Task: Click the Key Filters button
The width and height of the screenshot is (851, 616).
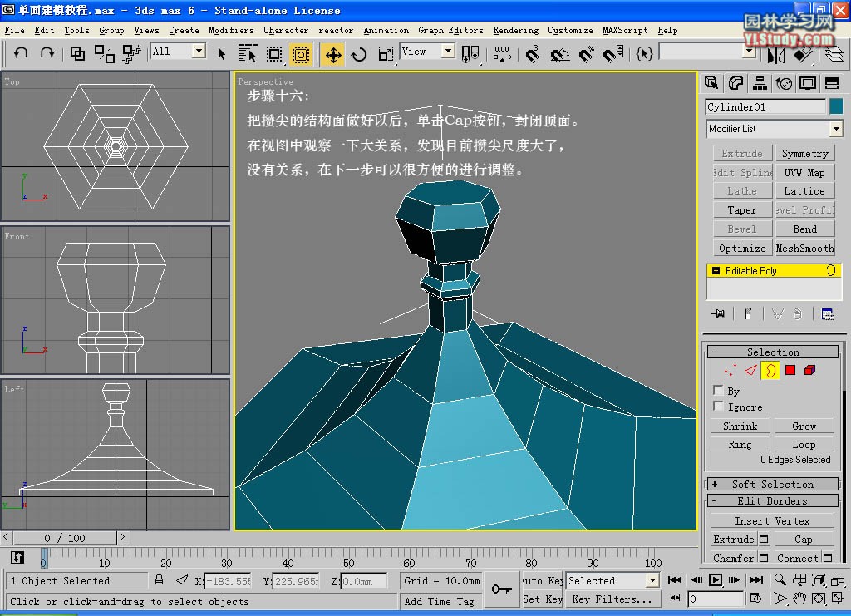Action: click(x=612, y=599)
